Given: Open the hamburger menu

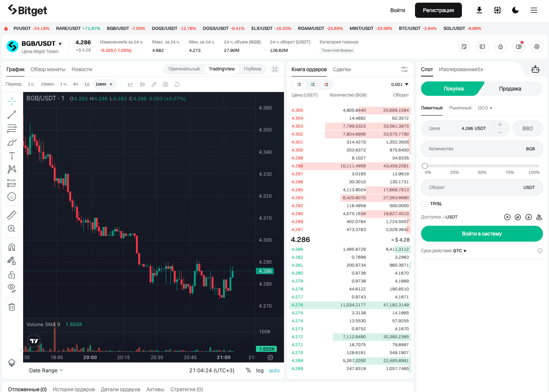Looking at the screenshot, I should [x=534, y=10].
